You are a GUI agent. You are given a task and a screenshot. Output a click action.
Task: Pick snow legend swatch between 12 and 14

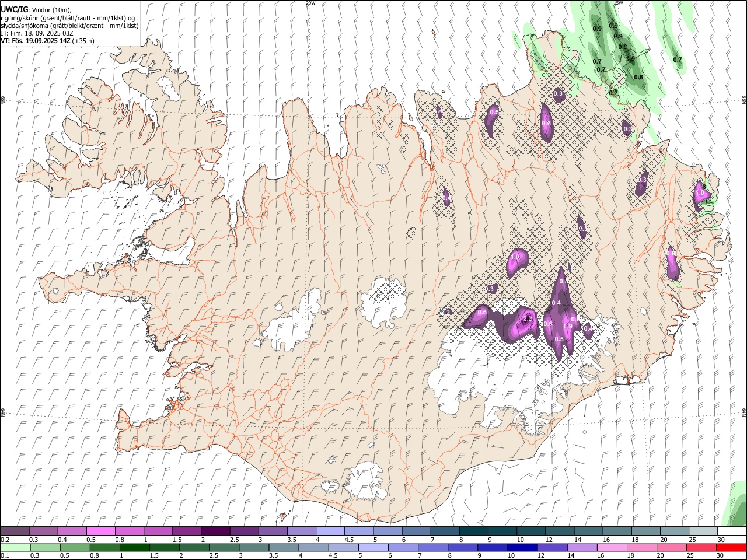coord(559,531)
